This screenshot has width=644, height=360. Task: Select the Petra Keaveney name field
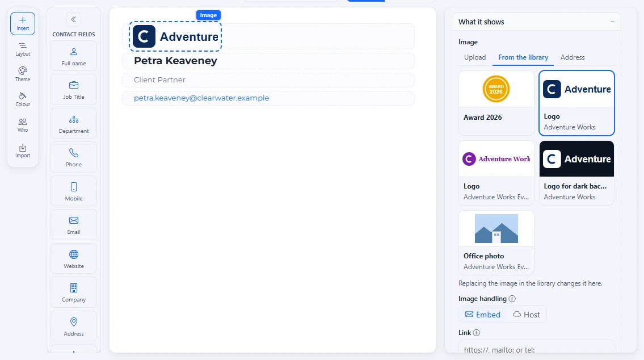pos(268,61)
